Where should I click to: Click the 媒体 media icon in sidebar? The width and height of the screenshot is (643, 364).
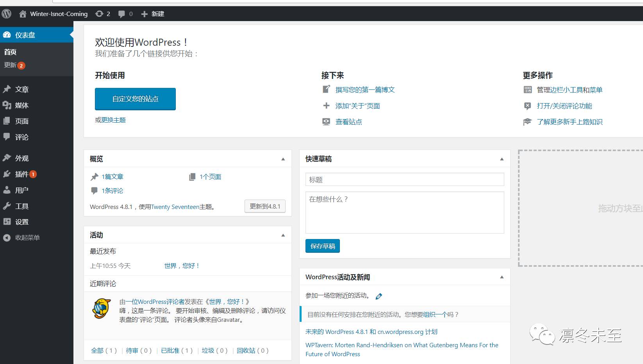(x=7, y=105)
